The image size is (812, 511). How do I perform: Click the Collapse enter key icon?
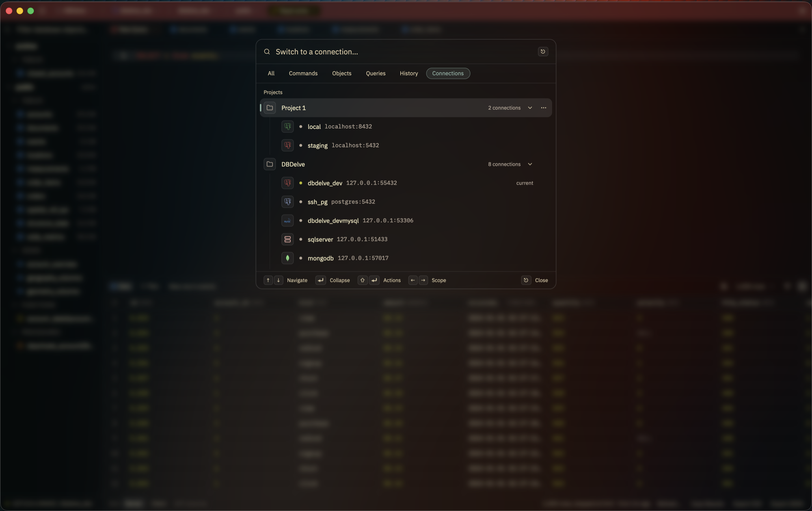pos(321,280)
